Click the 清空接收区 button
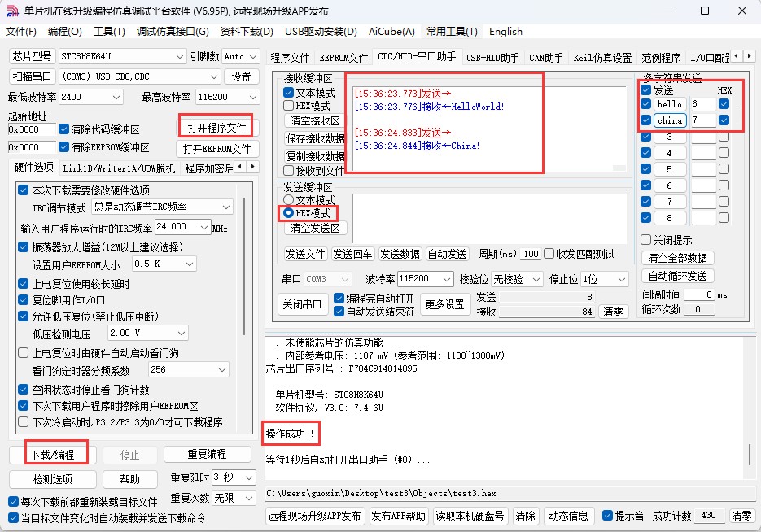This screenshot has width=761, height=532. 315,120
